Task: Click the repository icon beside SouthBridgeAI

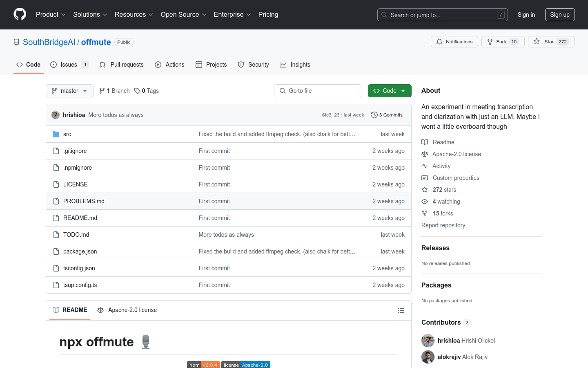Action: 16,42
